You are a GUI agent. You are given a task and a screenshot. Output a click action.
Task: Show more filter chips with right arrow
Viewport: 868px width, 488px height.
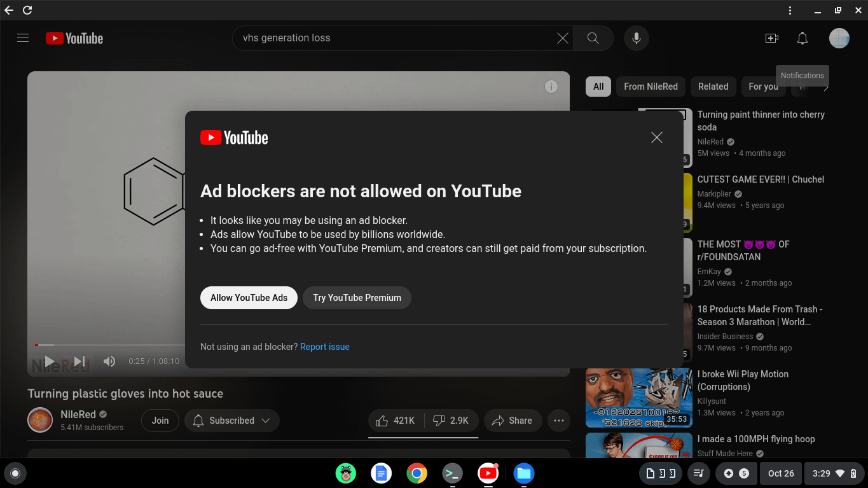click(825, 87)
